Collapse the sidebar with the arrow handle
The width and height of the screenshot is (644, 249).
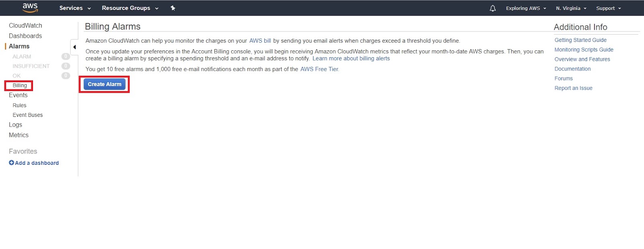point(74,47)
